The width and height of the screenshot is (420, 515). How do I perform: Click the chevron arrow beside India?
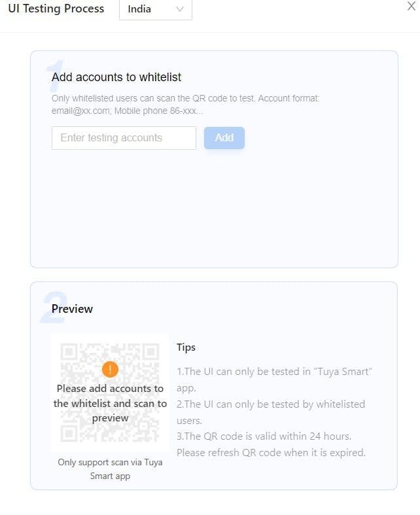[180, 9]
